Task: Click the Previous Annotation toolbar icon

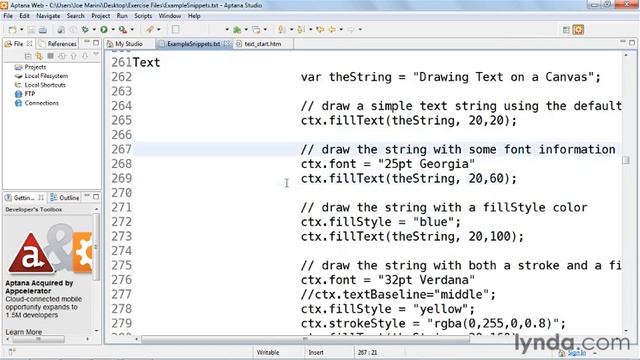Action: click(301, 29)
